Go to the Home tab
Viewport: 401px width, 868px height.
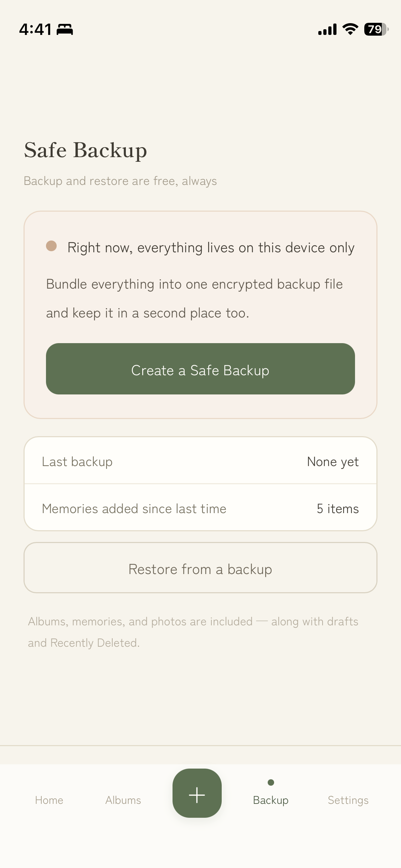[49, 800]
